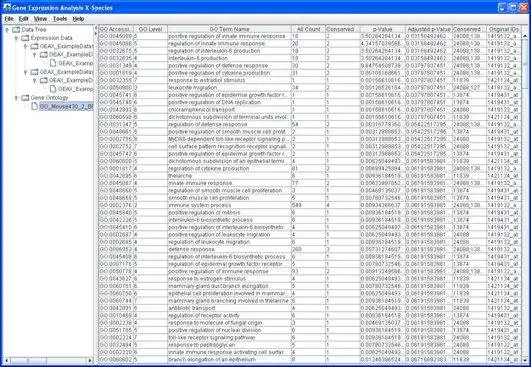The width and height of the screenshot is (531, 367).
Task: Click the tree panel scroll-right arrow
Action: (x=90, y=361)
